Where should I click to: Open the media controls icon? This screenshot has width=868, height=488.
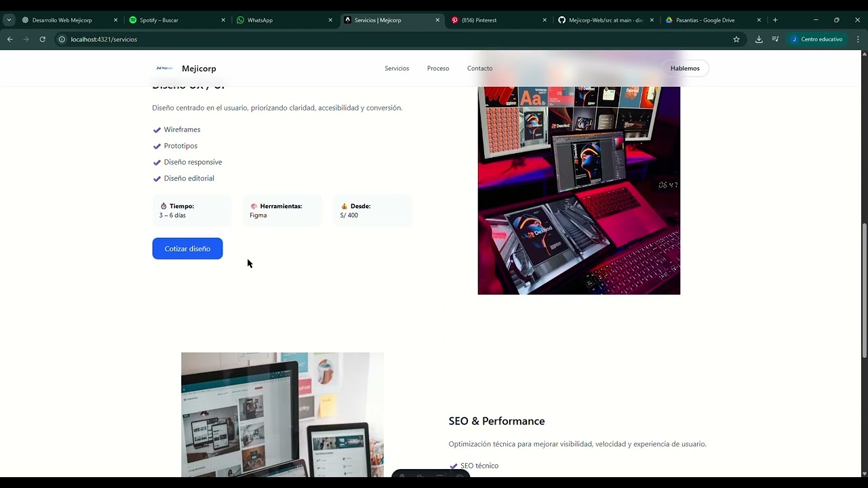point(775,39)
